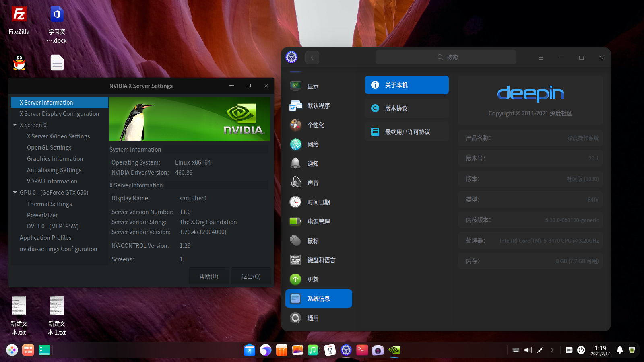This screenshot has width=644, height=362.
Task: Open multitasking view in the dock
Action: 28,350
